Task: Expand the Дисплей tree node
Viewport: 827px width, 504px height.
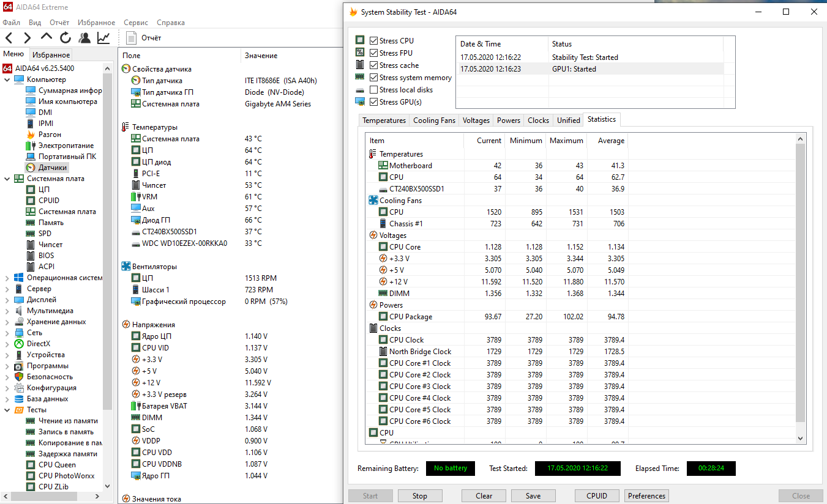Action: tap(7, 300)
